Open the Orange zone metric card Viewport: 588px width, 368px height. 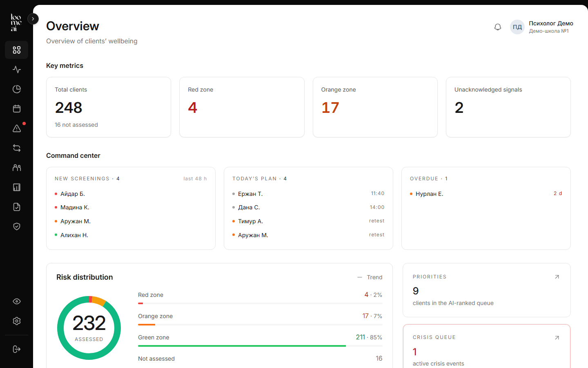click(375, 107)
